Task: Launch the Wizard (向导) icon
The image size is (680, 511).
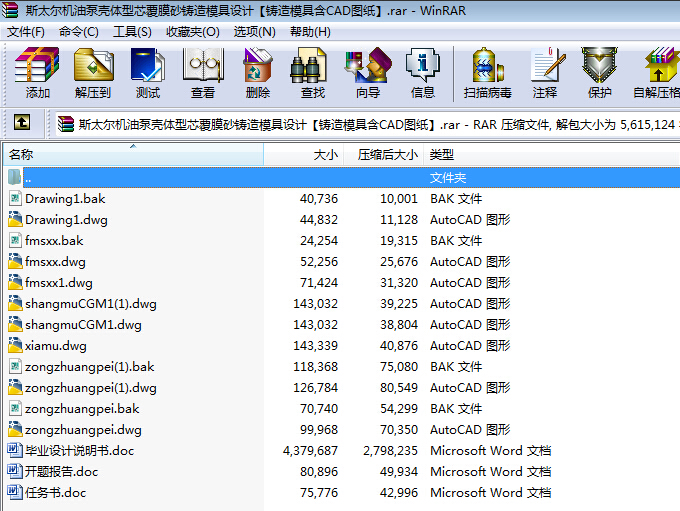Action: pos(368,65)
